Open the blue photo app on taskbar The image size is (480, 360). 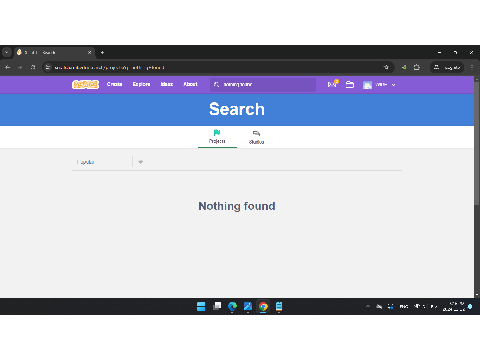(x=248, y=306)
